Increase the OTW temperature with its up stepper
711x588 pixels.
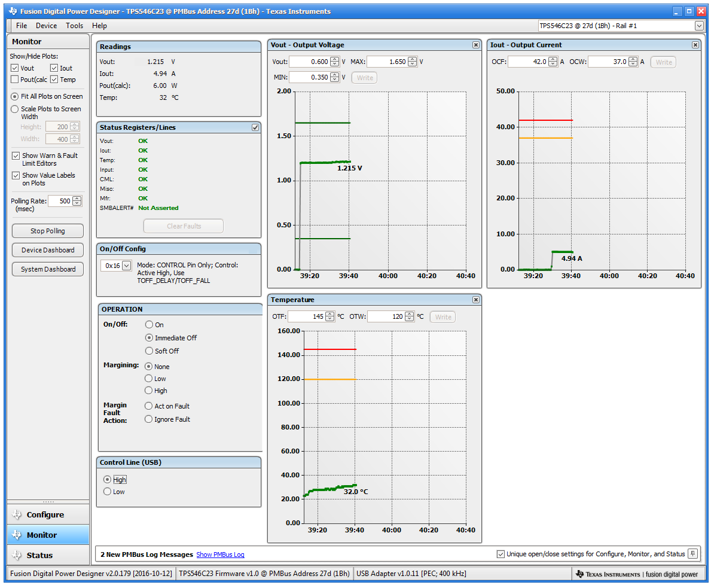(409, 313)
